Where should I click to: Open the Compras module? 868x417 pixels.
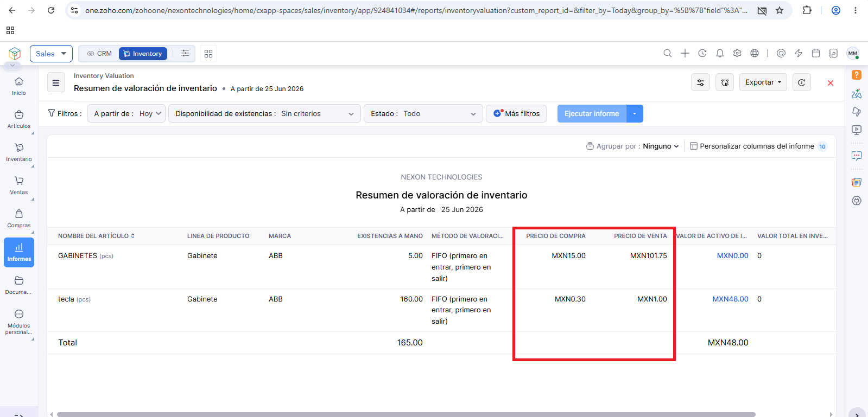19,219
